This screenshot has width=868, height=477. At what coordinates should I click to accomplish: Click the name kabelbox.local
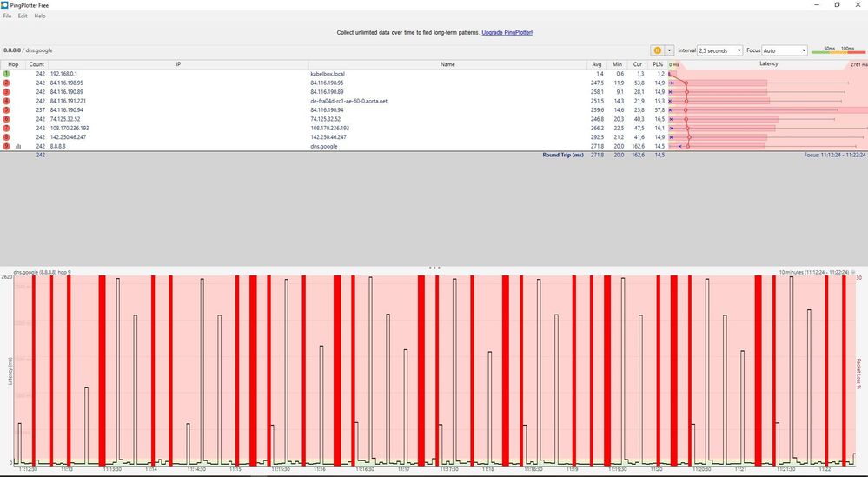pos(328,74)
